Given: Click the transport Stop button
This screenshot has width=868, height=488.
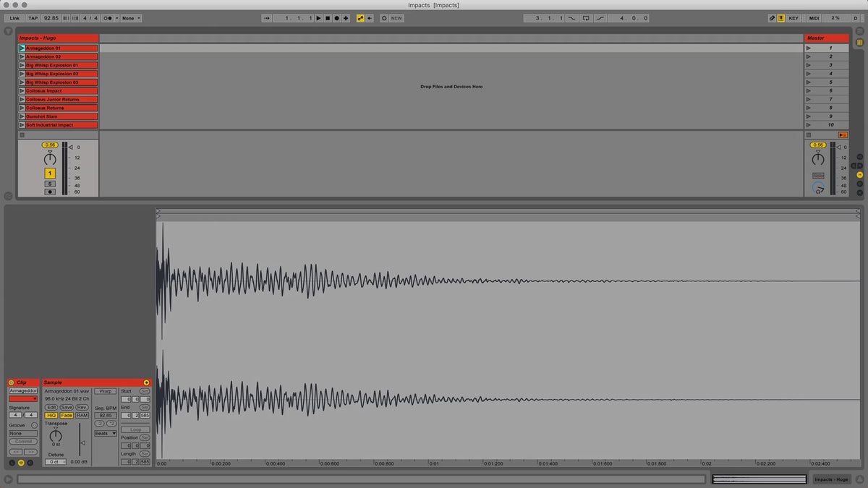Looking at the screenshot, I should 327,18.
